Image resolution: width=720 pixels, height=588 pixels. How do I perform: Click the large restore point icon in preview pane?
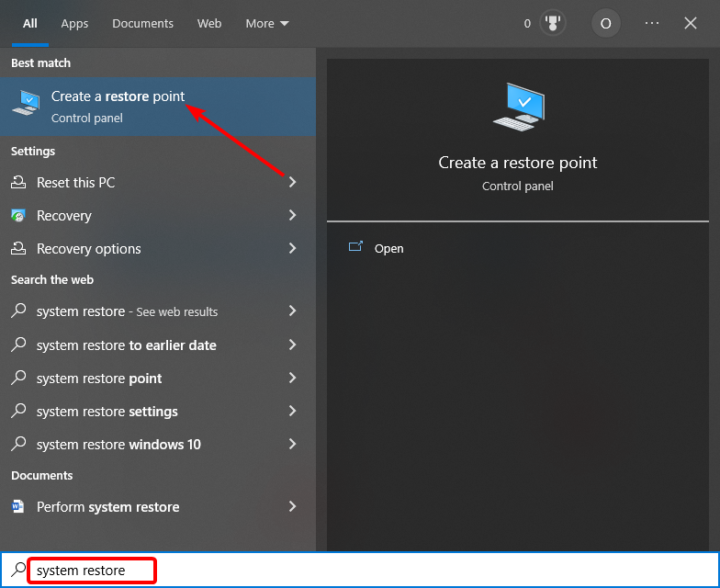click(x=519, y=107)
